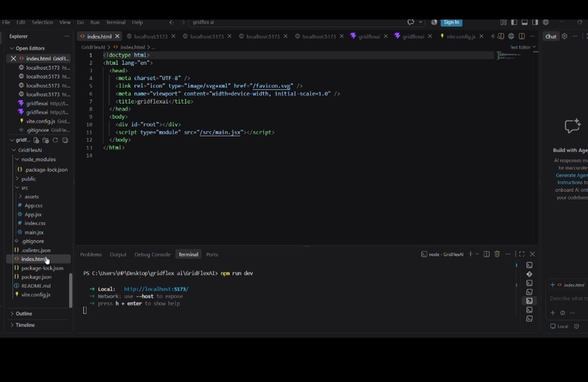Select the highlighted terminal in the terminal list
588x382 pixels.
tap(529, 301)
